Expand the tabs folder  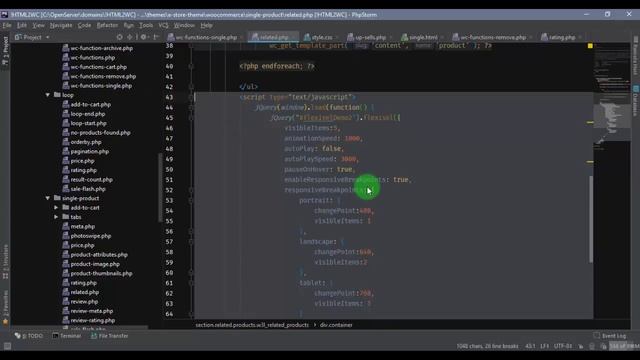point(56,217)
